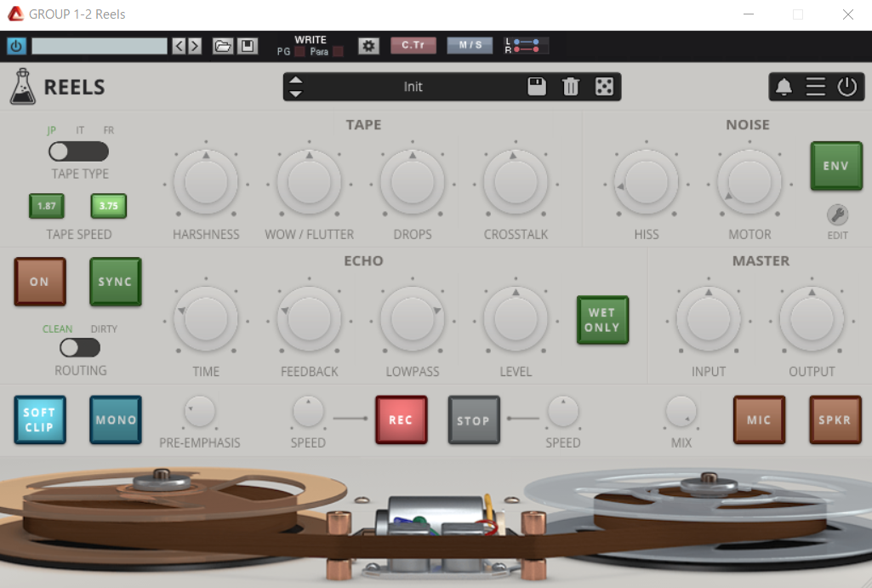The height and width of the screenshot is (588, 872).
Task: Toggle the blue plugin bypass power button
Action: 16,46
